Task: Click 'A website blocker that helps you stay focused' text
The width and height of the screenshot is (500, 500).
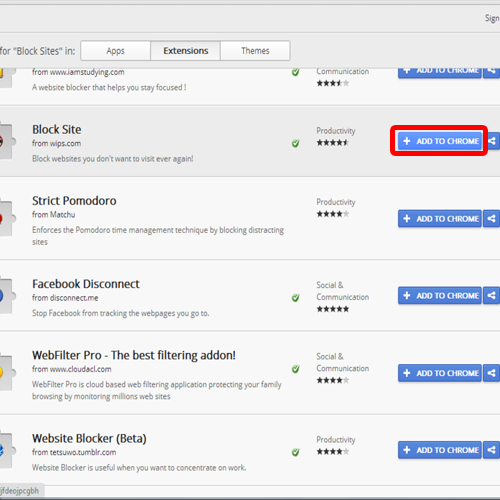Action: [109, 87]
